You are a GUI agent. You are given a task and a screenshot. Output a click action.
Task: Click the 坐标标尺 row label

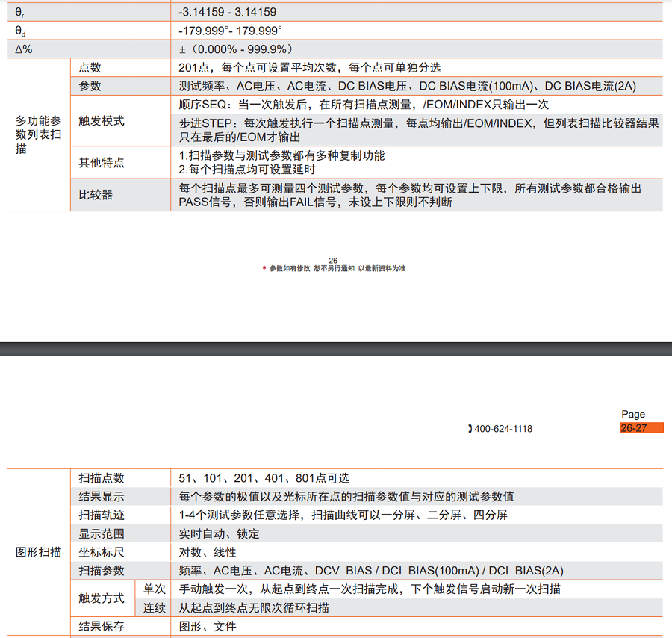[102, 552]
